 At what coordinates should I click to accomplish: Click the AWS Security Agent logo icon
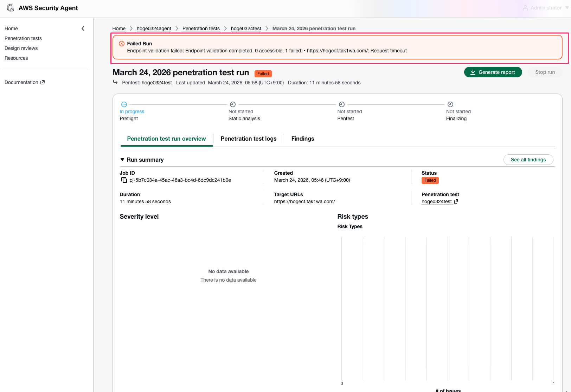pos(11,8)
